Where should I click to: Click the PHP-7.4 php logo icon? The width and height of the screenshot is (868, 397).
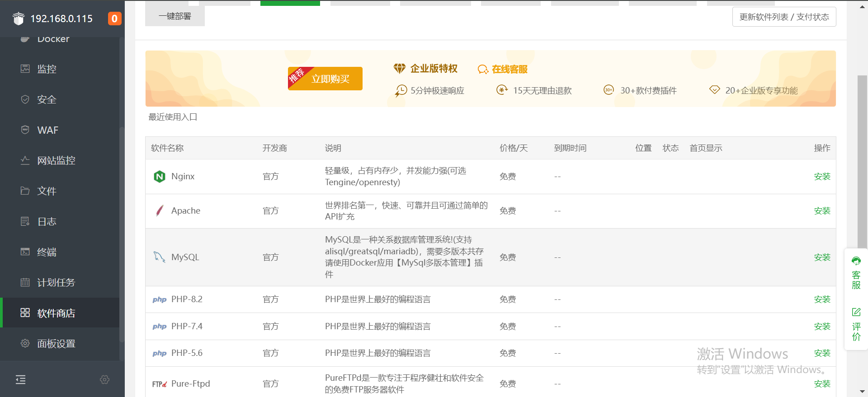(x=160, y=327)
